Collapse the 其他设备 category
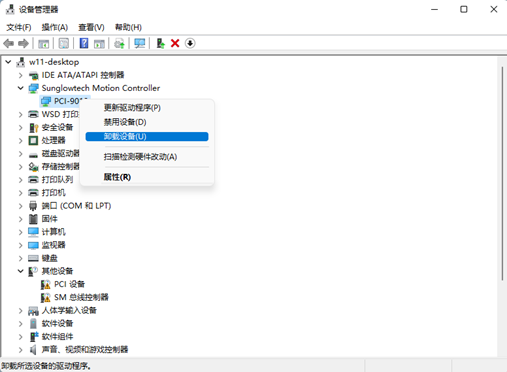The image size is (507, 372). coord(21,271)
